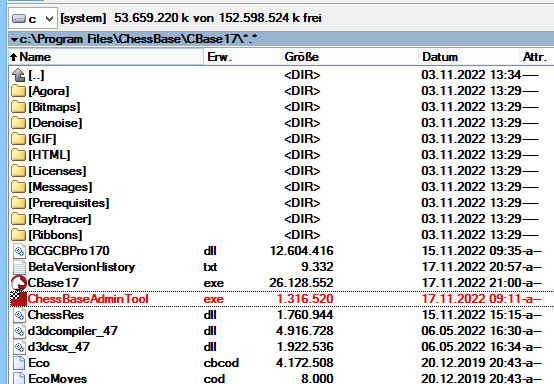Sort by the Erw. extension column

pos(243,57)
